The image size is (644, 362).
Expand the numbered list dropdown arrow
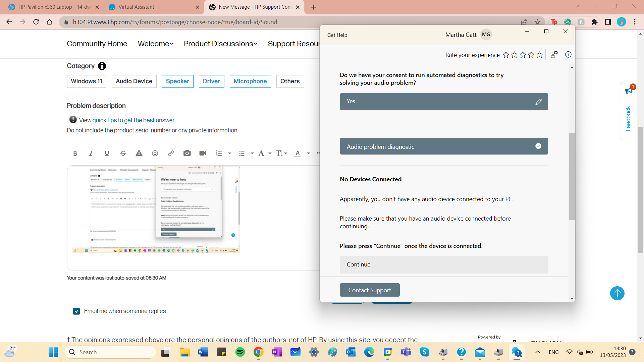click(230, 154)
